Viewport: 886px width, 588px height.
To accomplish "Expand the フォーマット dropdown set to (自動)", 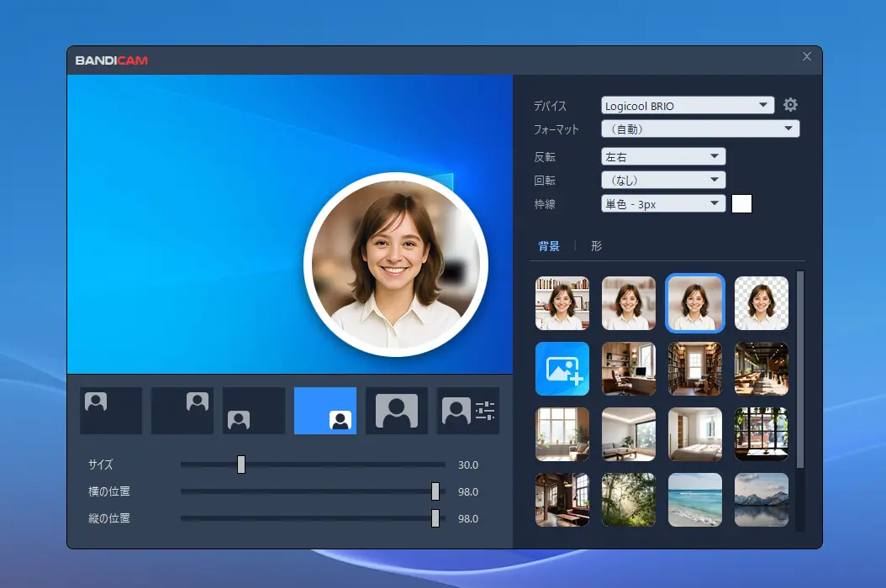I will [701, 129].
